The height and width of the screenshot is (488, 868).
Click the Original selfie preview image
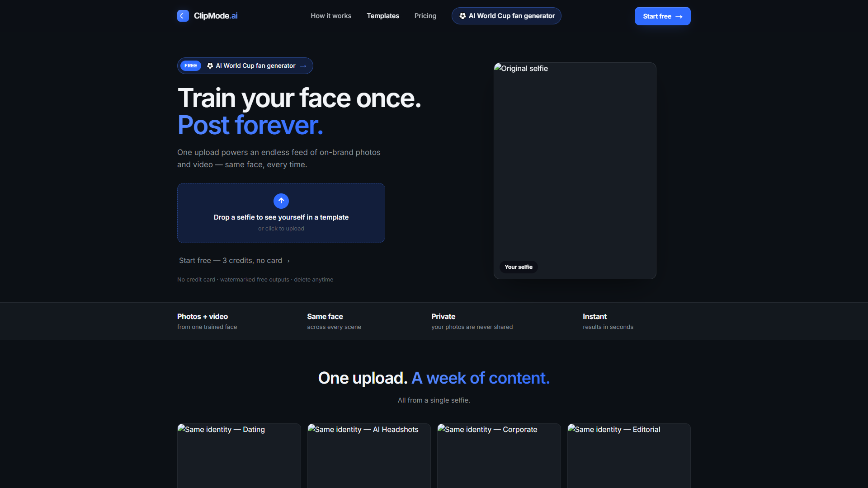tap(575, 171)
